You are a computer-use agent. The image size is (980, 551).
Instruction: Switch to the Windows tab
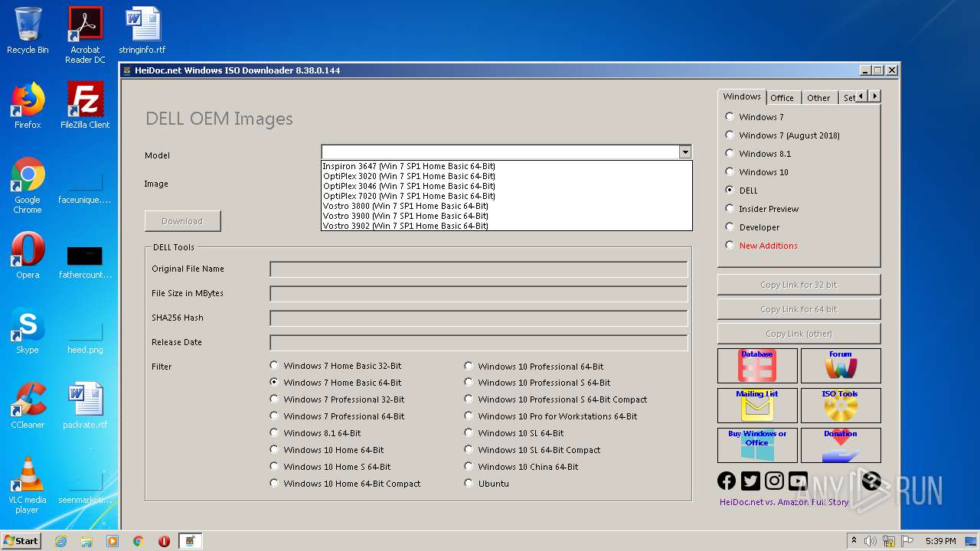click(742, 96)
